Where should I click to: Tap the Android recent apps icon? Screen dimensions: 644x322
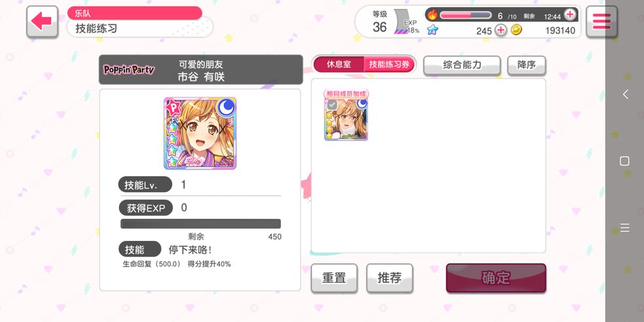(x=625, y=228)
